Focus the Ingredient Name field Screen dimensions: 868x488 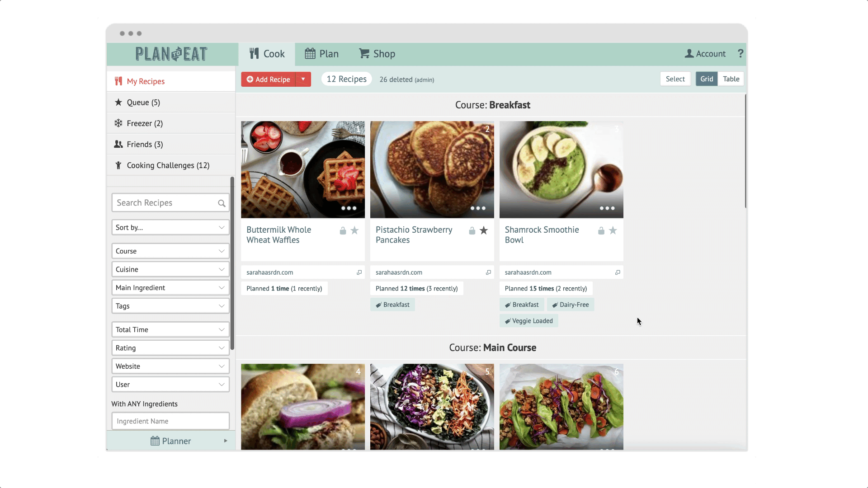pos(170,421)
